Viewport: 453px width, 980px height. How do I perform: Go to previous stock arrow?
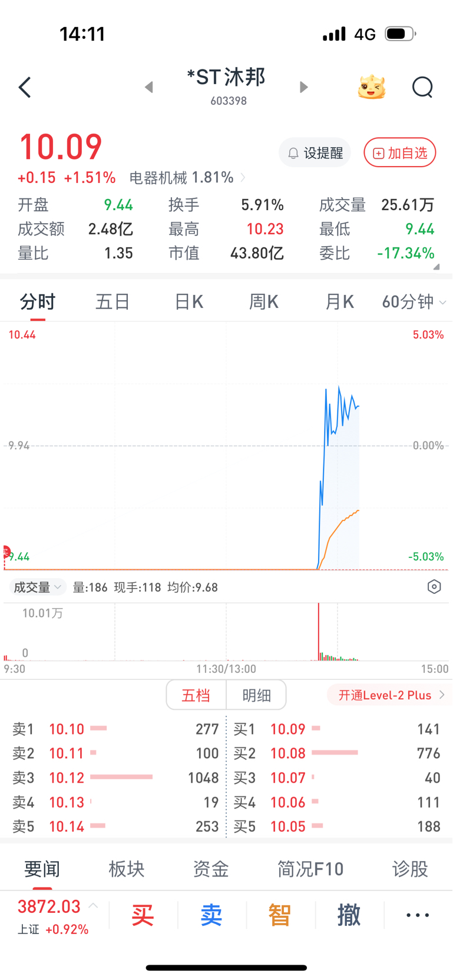coord(149,88)
